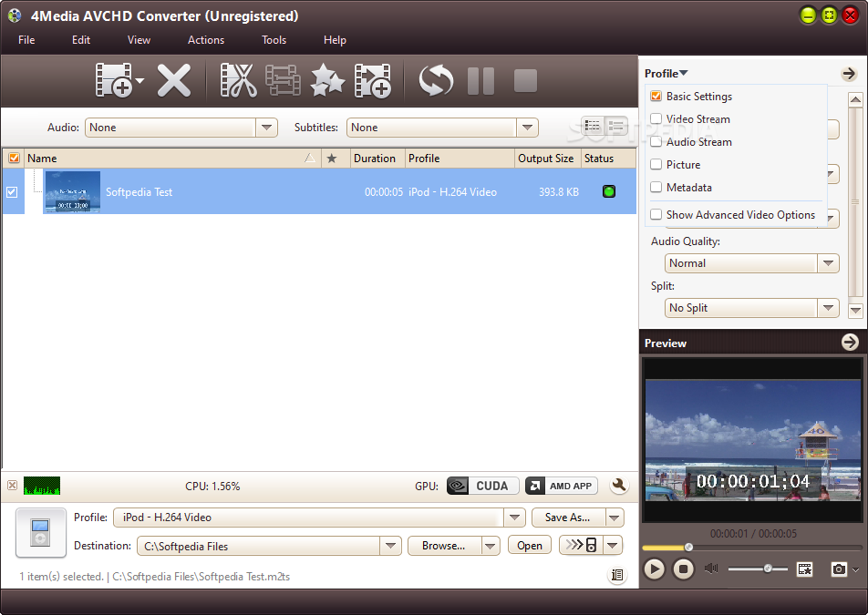This screenshot has height=615, width=868.
Task: Click the Merge filmstrip toolbar icon
Action: [x=283, y=81]
